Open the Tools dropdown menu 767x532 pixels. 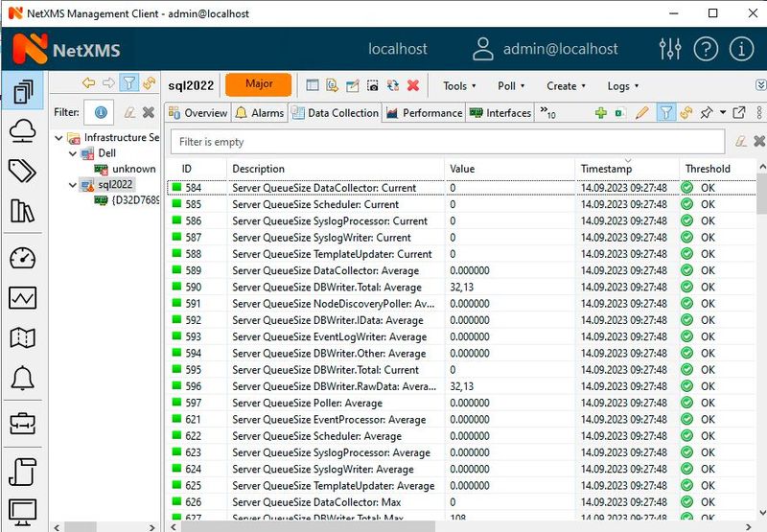point(459,86)
